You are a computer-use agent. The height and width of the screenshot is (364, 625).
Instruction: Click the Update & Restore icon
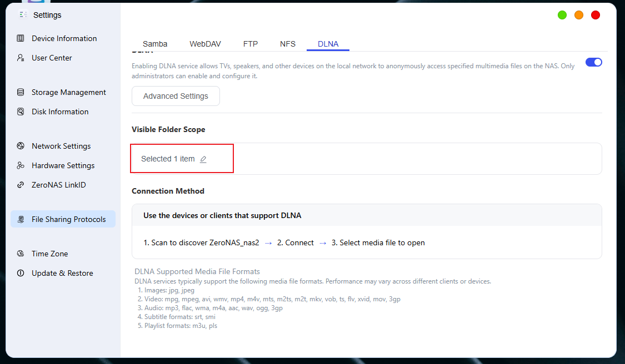click(x=21, y=273)
